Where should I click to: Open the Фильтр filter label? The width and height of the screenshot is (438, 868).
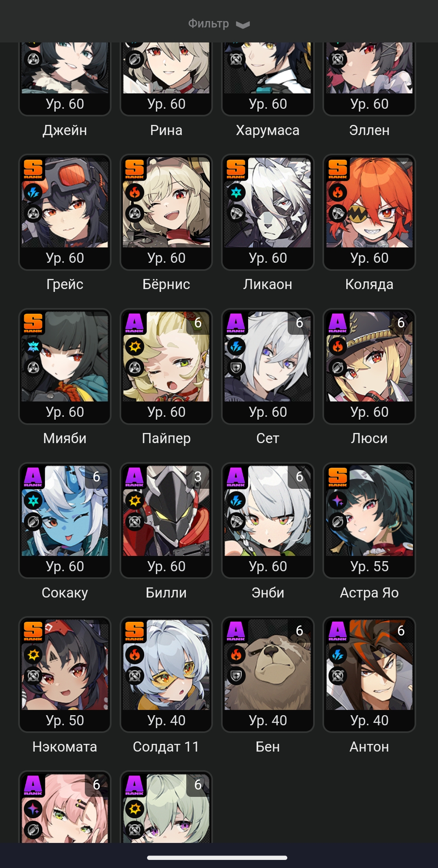(x=208, y=24)
